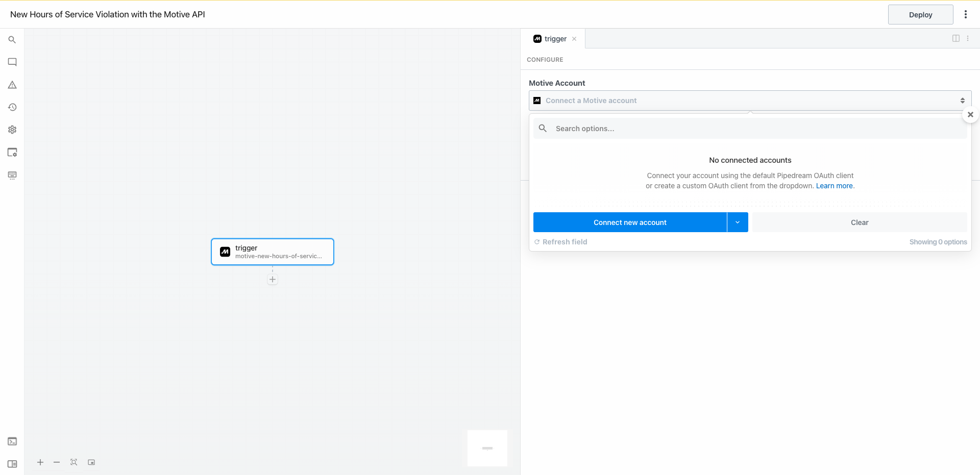
Task: Click the fit-to-view canvas icon
Action: tap(74, 462)
